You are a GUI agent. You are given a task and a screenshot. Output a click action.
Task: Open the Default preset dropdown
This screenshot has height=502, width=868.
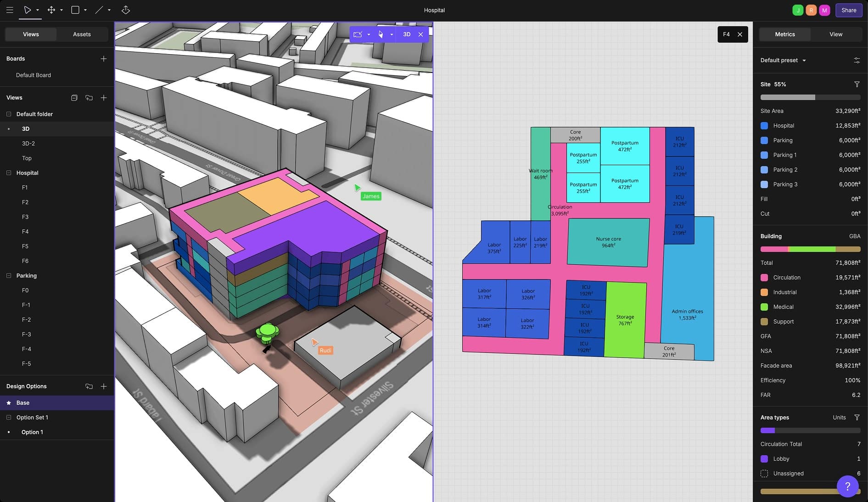tap(783, 60)
